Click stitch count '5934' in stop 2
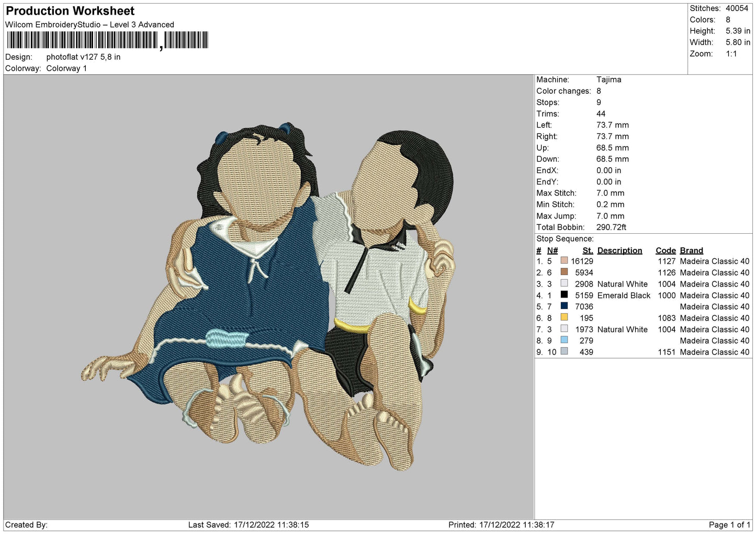 [x=584, y=272]
